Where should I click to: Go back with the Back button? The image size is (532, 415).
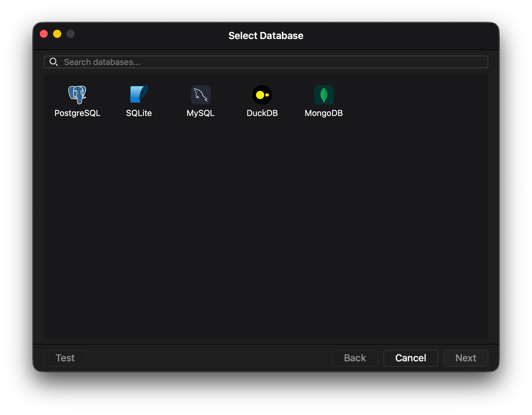355,358
